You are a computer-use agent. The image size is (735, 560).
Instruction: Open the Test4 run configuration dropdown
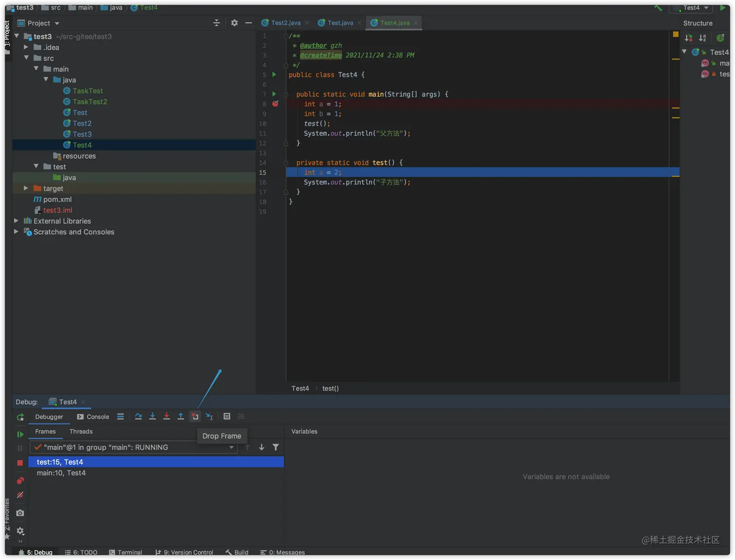[x=690, y=8]
